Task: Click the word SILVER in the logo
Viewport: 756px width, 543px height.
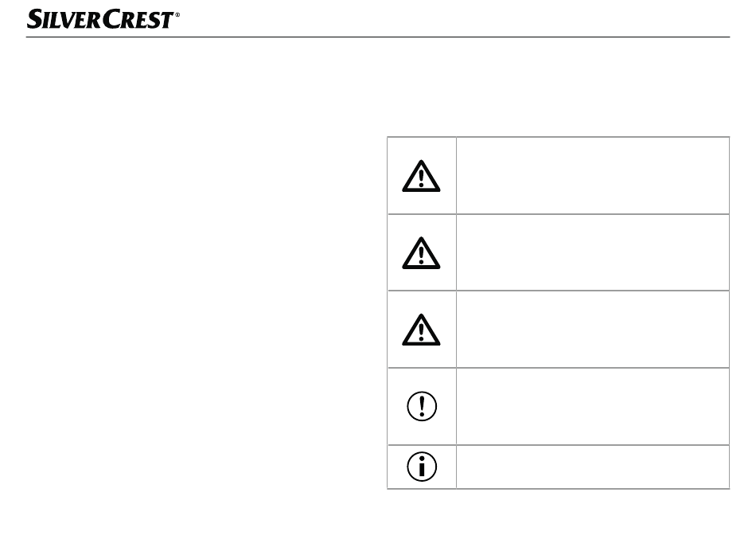Action: (x=65, y=19)
